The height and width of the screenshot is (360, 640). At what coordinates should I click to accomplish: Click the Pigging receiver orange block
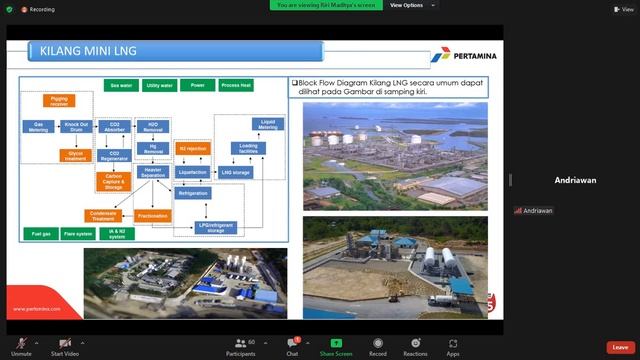coord(59,101)
